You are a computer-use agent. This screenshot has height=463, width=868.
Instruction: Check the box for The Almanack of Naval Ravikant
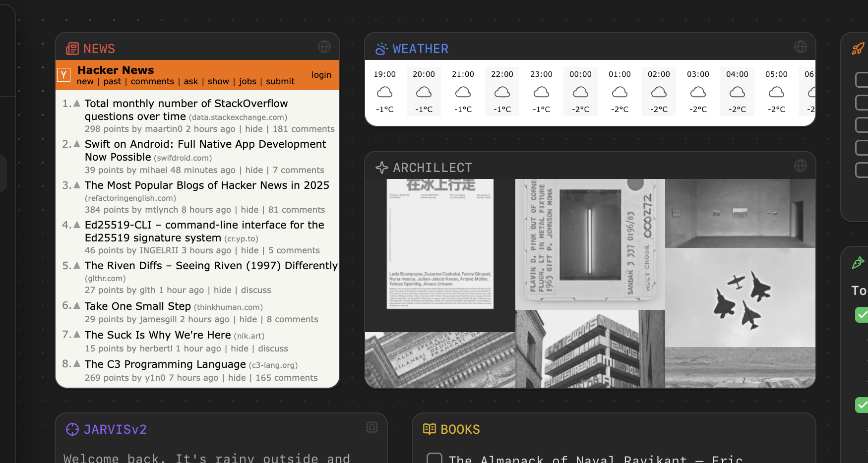click(434, 459)
